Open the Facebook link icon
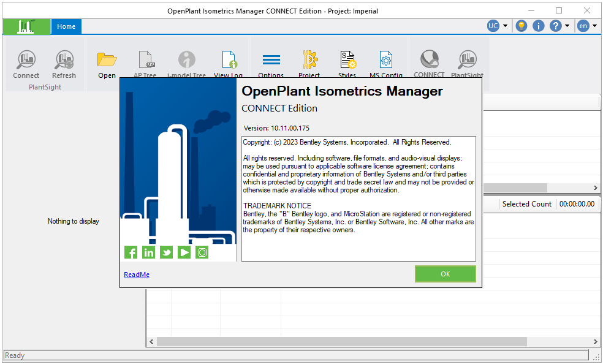Viewport: 603px width, 364px height. (x=131, y=252)
